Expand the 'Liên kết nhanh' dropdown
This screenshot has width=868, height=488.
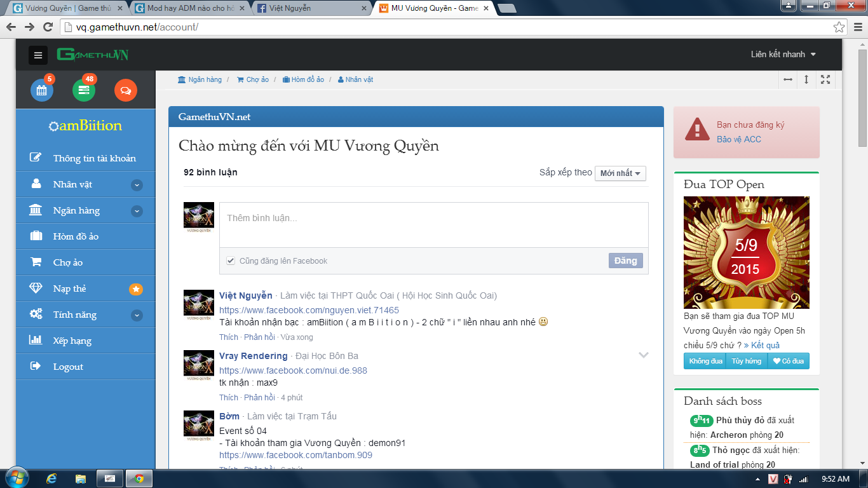click(x=783, y=55)
